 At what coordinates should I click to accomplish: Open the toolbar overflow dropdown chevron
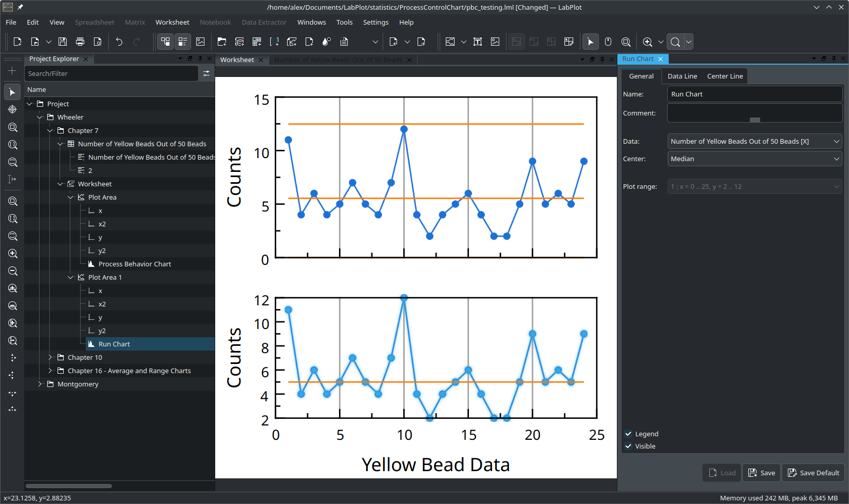pos(375,42)
